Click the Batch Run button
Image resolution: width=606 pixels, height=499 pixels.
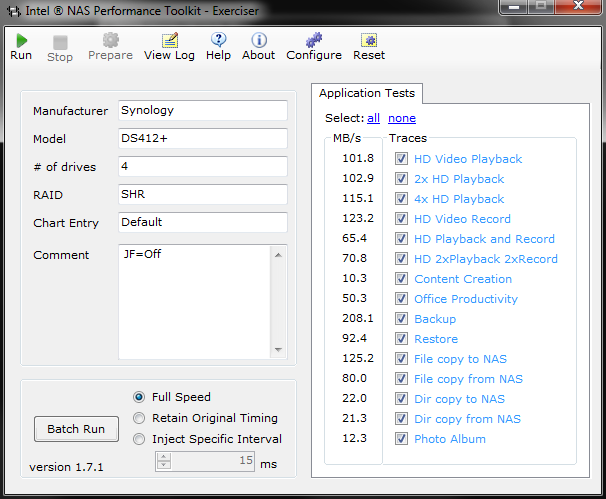click(76, 429)
